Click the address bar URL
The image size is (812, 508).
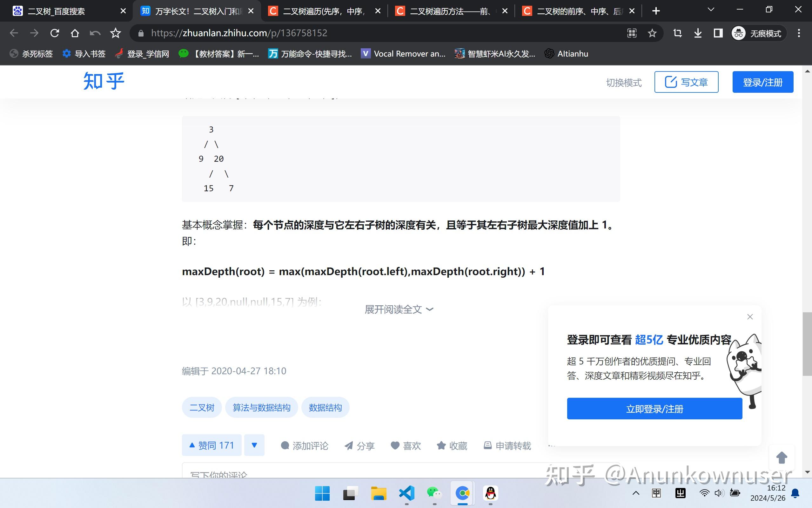click(239, 33)
